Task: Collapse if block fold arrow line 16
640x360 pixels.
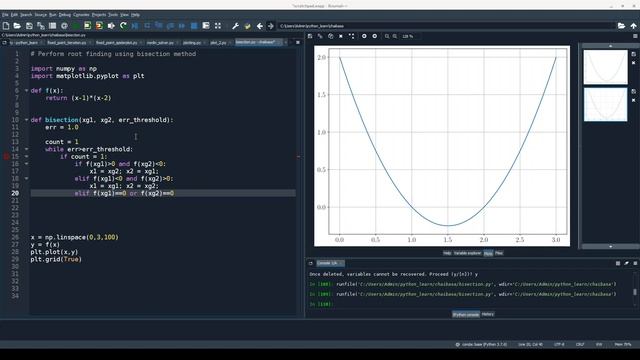Action: [27, 164]
